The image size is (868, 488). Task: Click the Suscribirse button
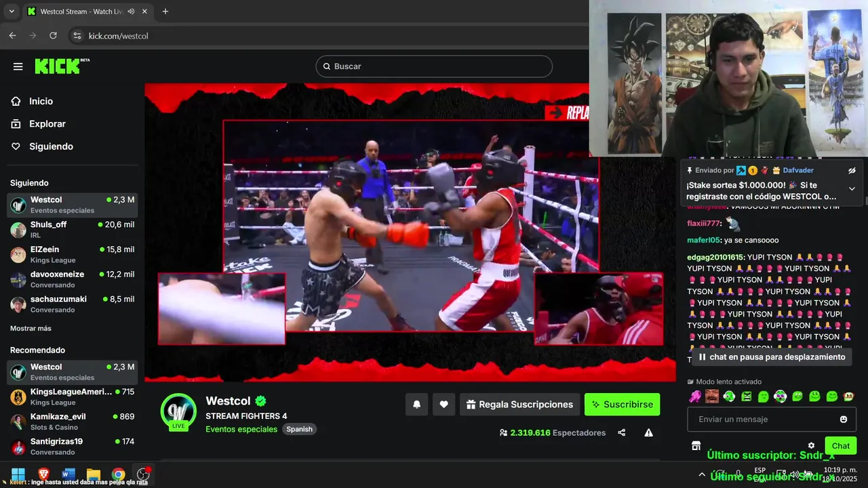[622, 405]
